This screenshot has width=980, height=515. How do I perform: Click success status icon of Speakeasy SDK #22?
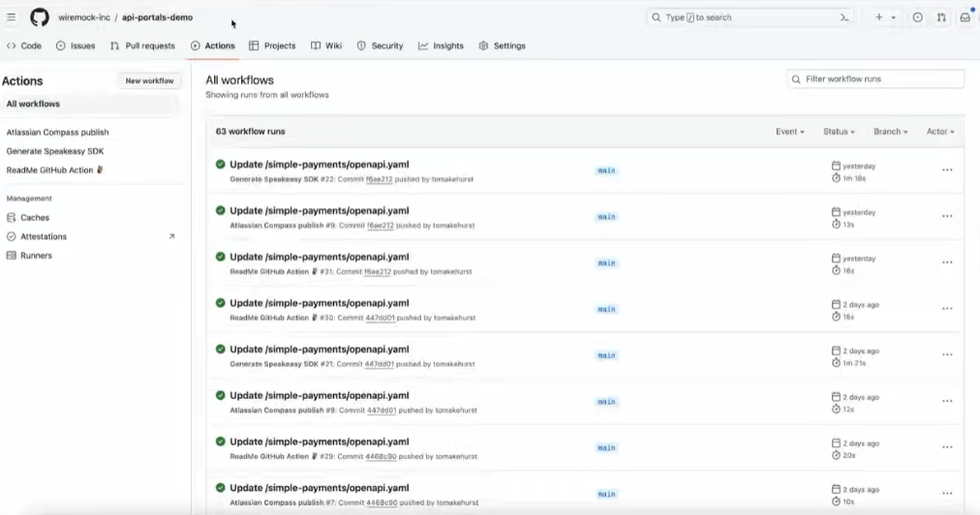point(220,165)
